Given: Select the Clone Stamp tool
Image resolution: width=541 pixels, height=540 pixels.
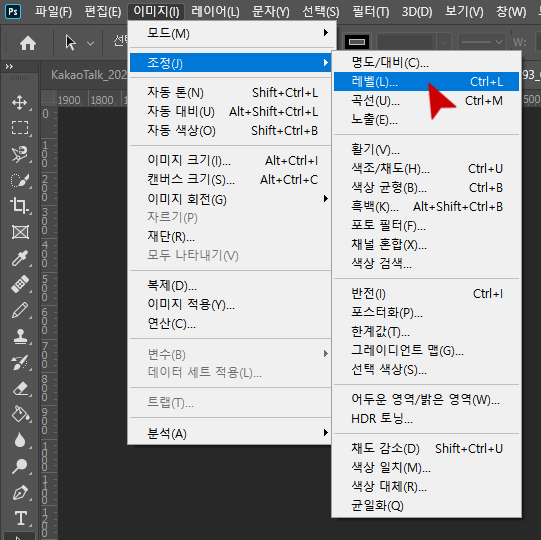Looking at the screenshot, I should coord(20,336).
